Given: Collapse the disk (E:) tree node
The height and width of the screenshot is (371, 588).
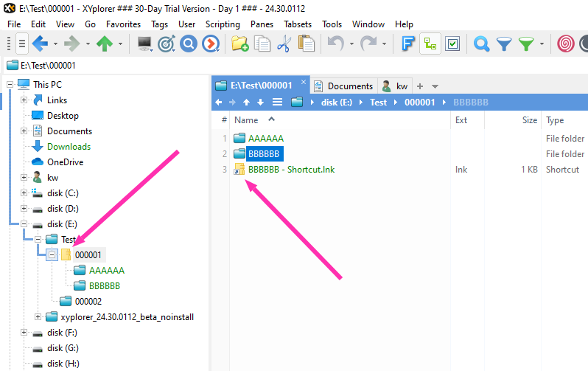Looking at the screenshot, I should coord(24,224).
